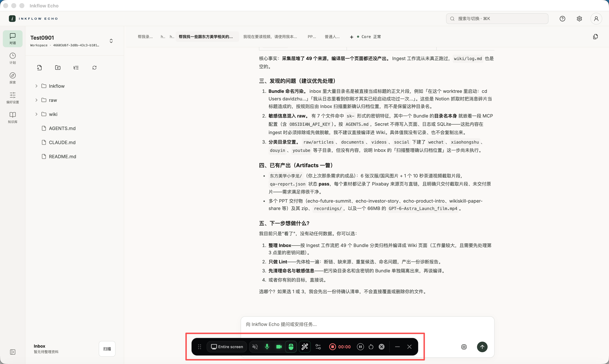The width and height of the screenshot is (609, 364).
Task: Open the 对话 (chat) sidebar section
Action: click(x=13, y=39)
